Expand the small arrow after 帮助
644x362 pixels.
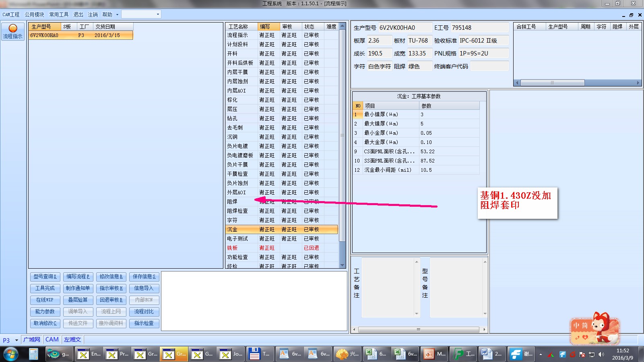click(117, 14)
